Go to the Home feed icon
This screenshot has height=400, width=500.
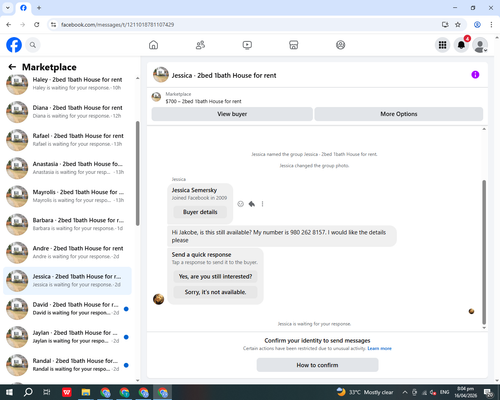[153, 45]
